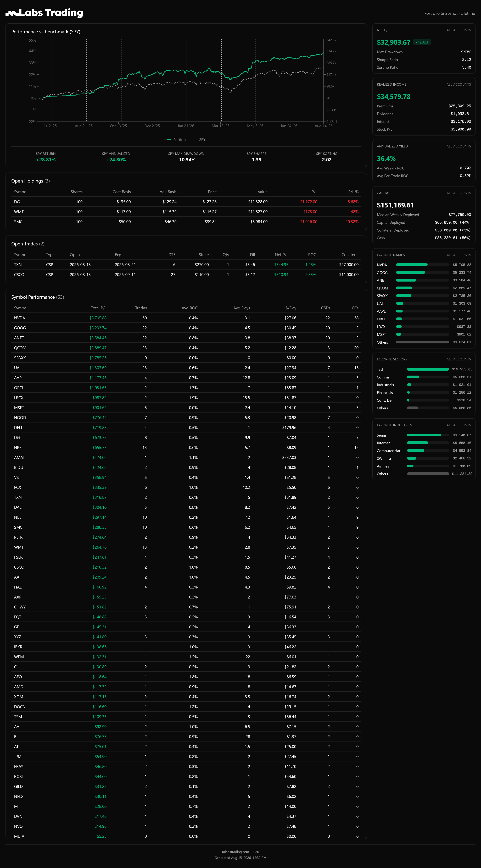The image size is (481, 868).
Task: Select the WMT symbol in Open Holdings
Action: [x=19, y=212]
